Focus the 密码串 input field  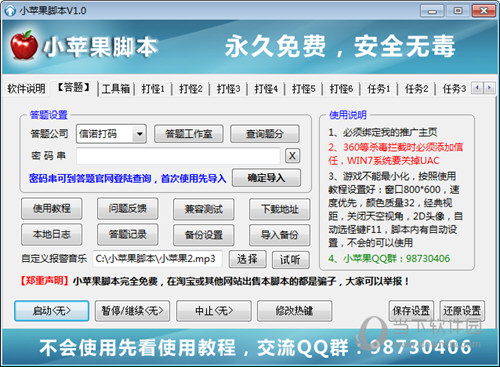click(178, 156)
